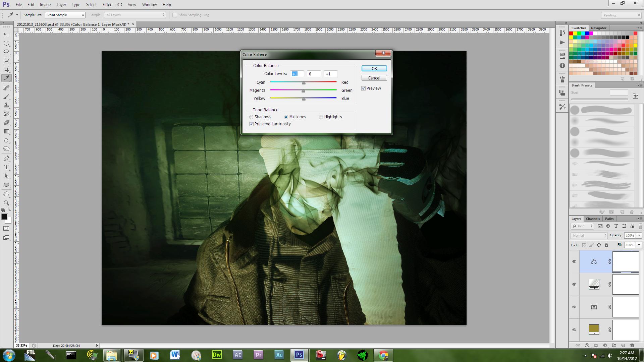
Task: Select the Blur tool
Action: click(6, 140)
